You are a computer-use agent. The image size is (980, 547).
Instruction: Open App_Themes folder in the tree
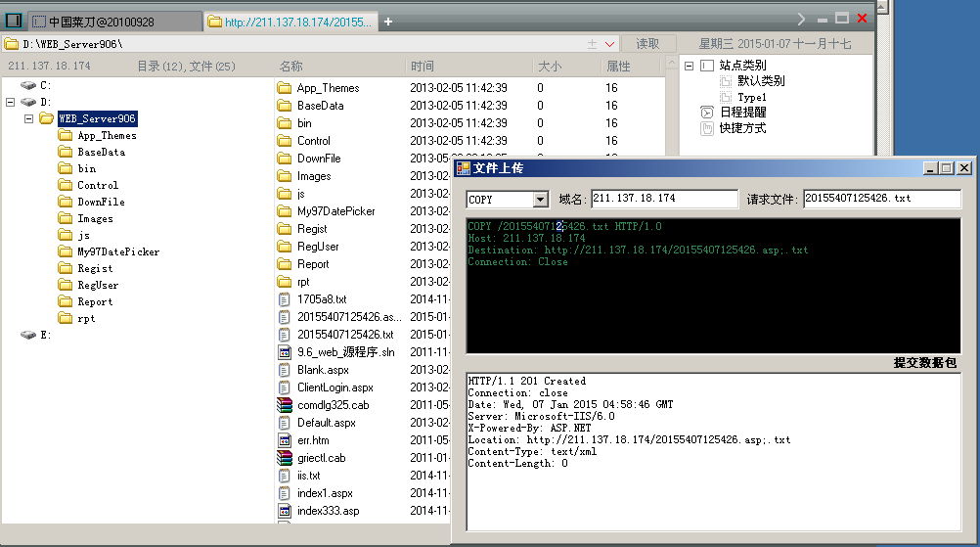[107, 135]
